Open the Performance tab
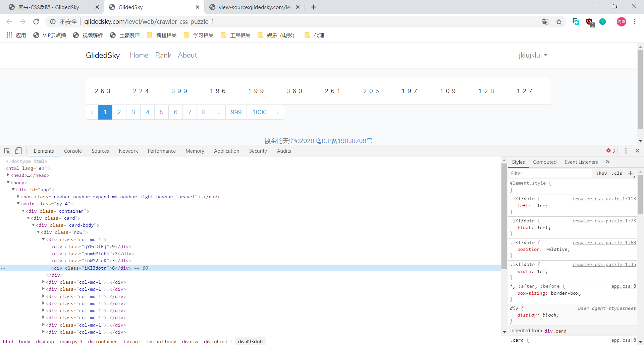644x345 pixels. point(162,151)
